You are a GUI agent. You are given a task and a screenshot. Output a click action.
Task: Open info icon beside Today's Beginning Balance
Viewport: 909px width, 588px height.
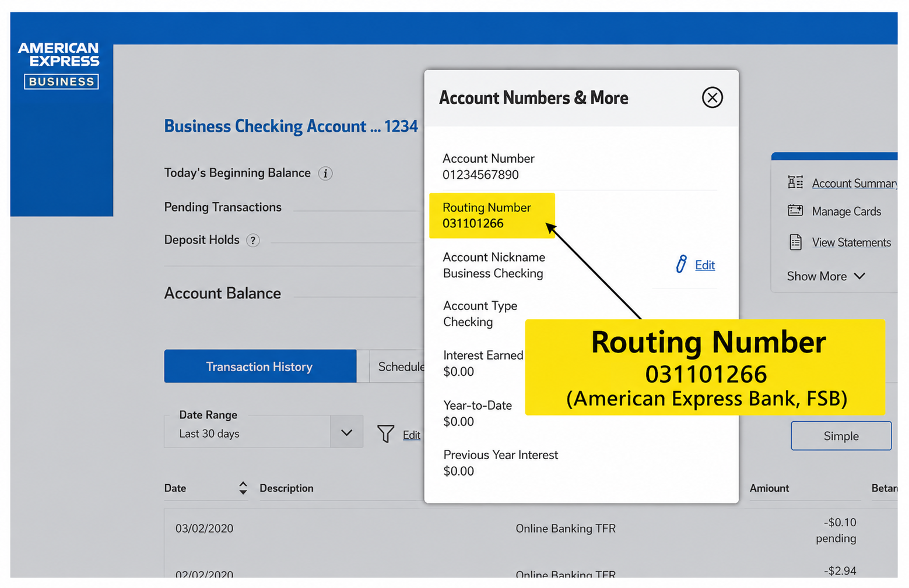coord(325,174)
